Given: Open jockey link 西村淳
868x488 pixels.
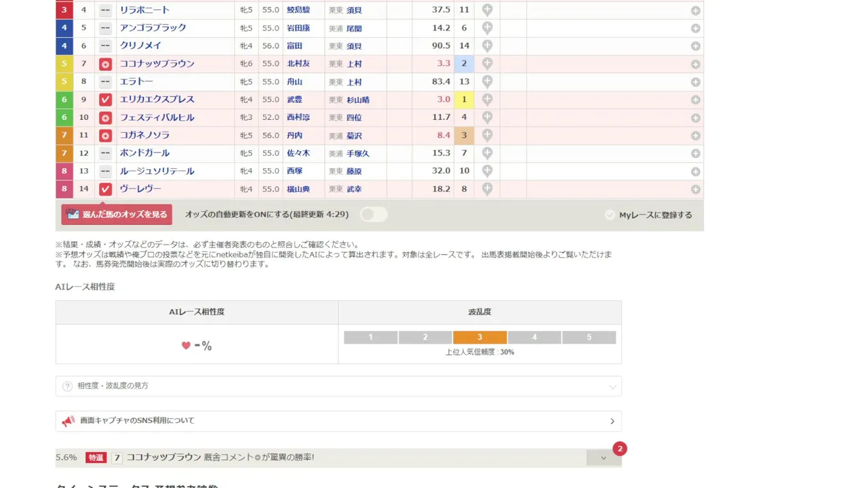Looking at the screenshot, I should [298, 117].
